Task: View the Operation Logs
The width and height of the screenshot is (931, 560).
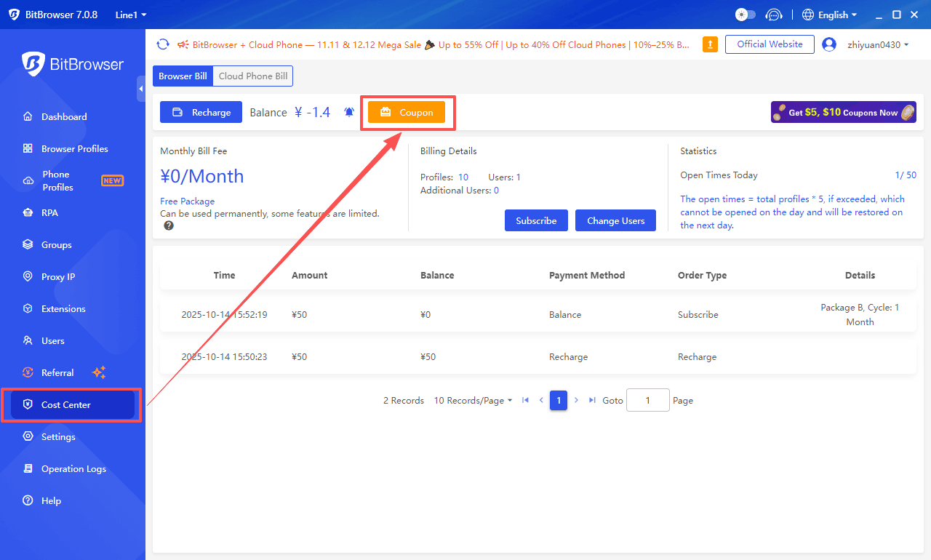Action: [x=73, y=468]
